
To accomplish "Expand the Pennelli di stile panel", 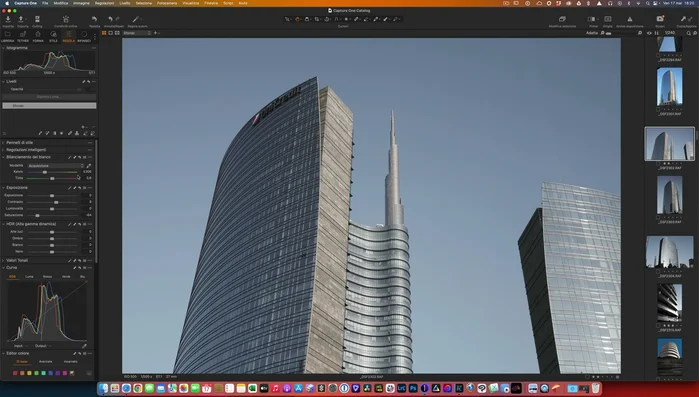I will [4, 143].
